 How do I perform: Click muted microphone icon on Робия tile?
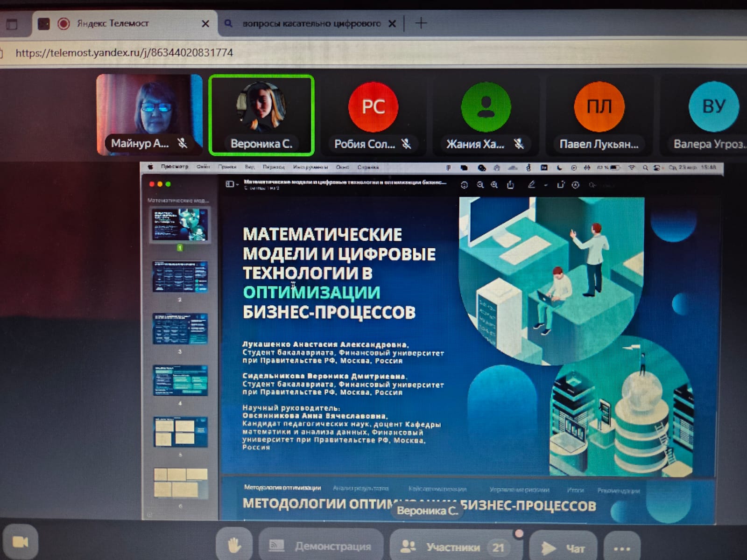click(x=407, y=144)
